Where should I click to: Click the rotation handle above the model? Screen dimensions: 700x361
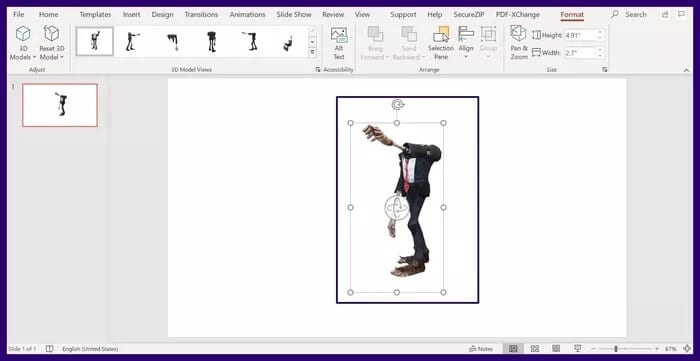point(397,105)
